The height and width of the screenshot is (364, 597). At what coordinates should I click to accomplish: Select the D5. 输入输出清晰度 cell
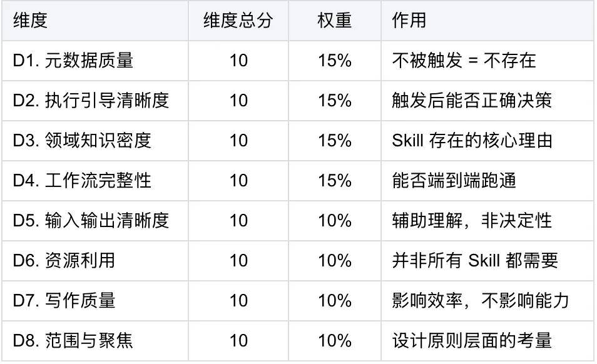click(x=95, y=221)
